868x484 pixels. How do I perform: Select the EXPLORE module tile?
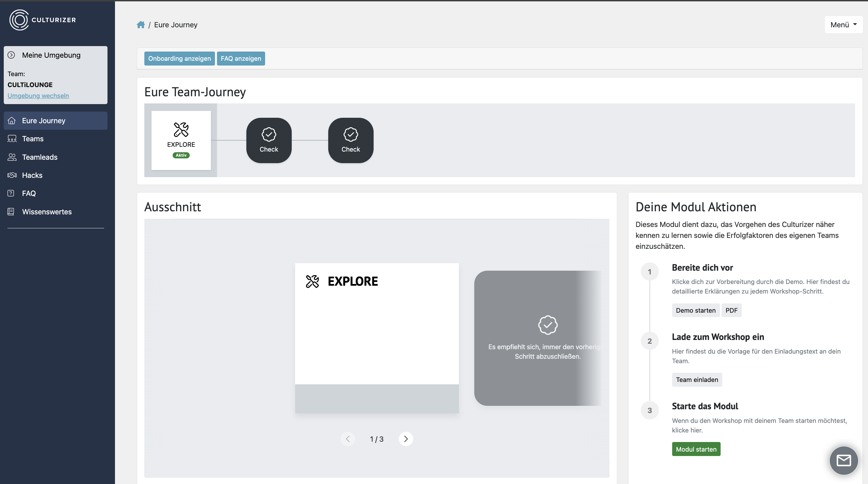click(181, 140)
